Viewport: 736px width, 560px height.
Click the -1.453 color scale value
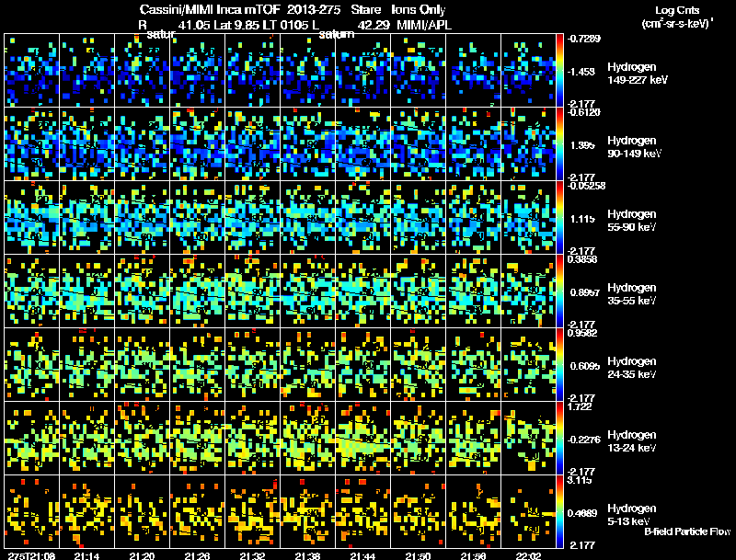(581, 72)
